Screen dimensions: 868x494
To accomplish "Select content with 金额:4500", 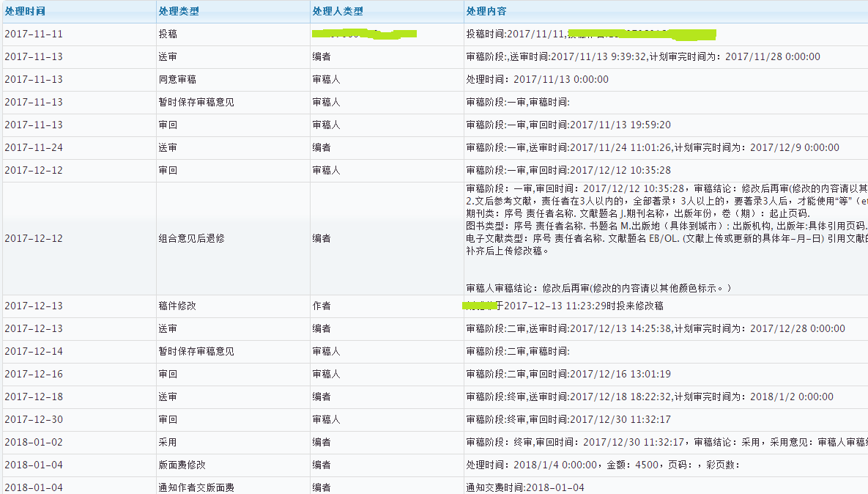I will (604, 465).
